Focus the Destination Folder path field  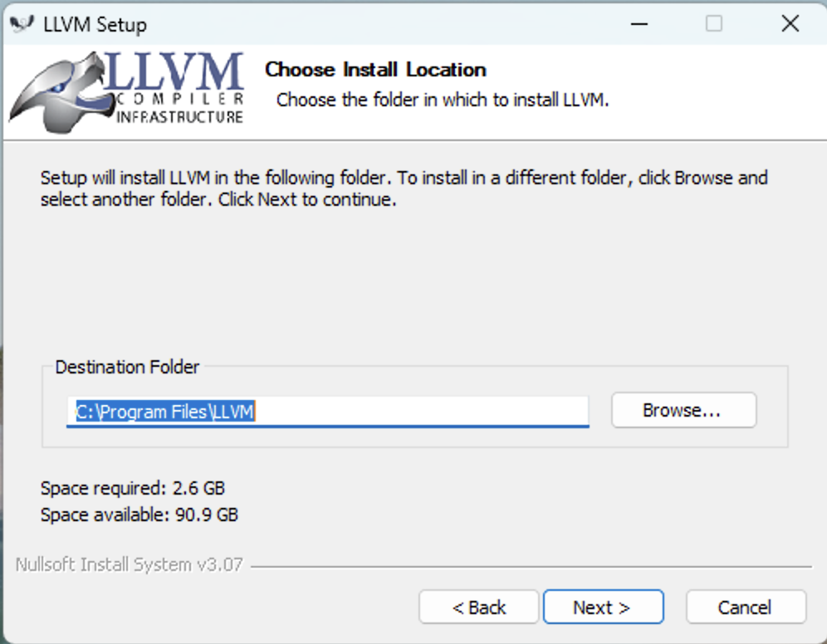327,412
